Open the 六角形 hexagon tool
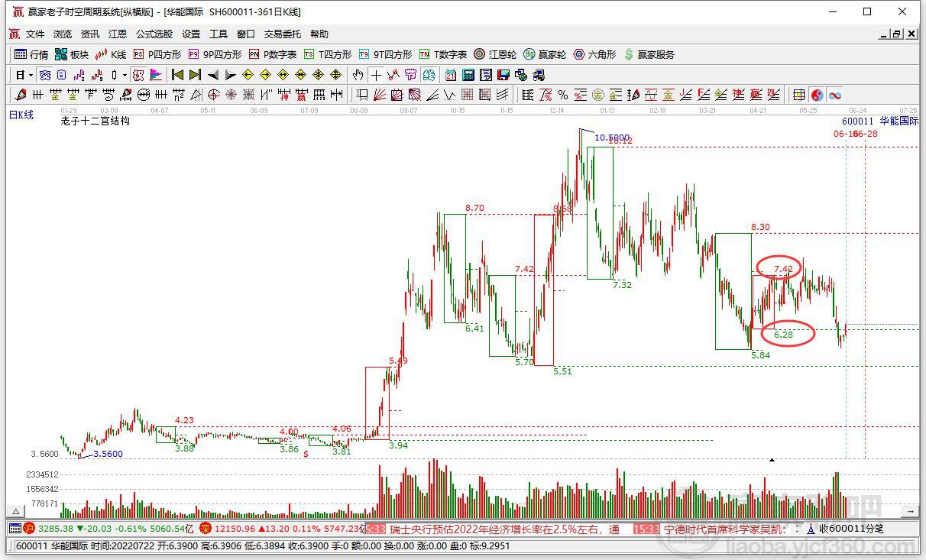Image resolution: width=926 pixels, height=560 pixels. (594, 54)
